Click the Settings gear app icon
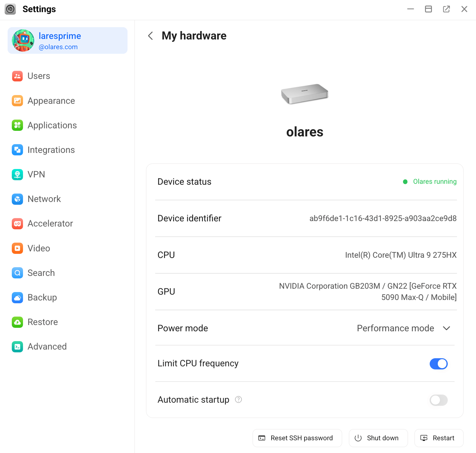 click(10, 9)
